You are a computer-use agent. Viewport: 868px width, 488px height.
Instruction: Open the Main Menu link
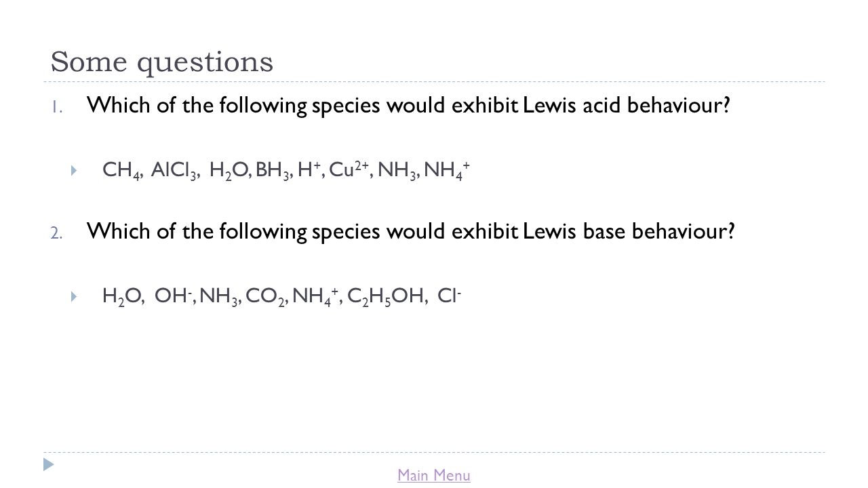coord(434,476)
